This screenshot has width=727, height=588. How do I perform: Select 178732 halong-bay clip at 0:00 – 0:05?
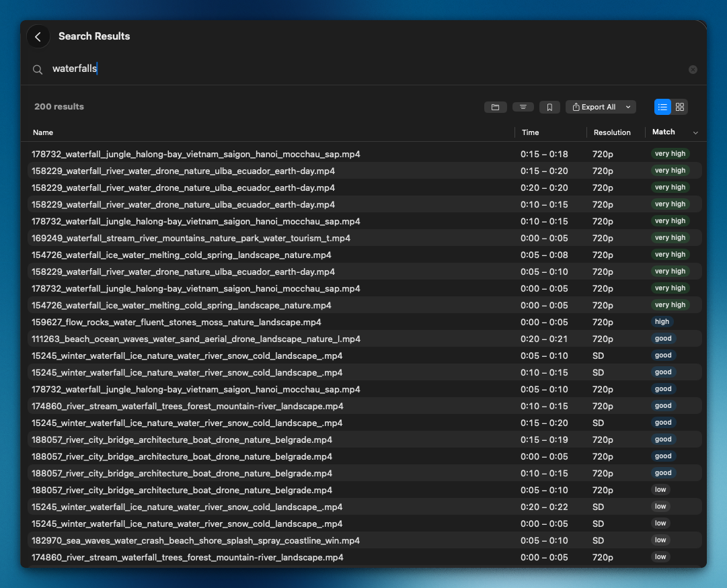[365, 288]
